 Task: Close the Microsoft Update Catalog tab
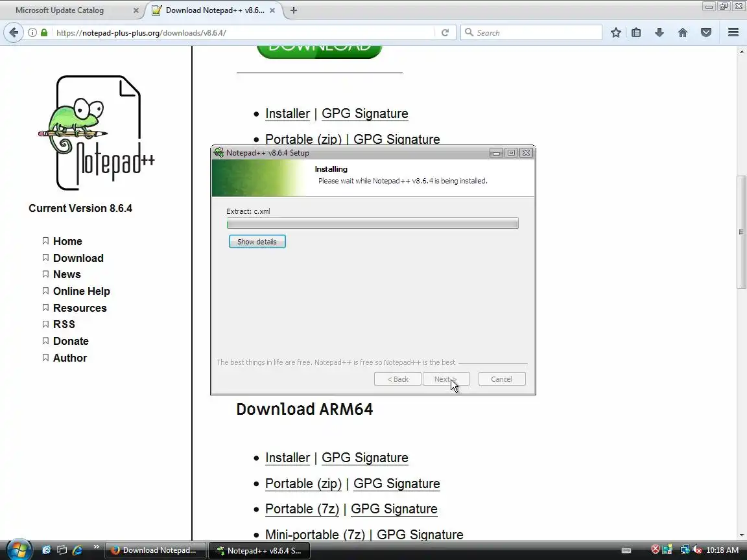tap(136, 10)
